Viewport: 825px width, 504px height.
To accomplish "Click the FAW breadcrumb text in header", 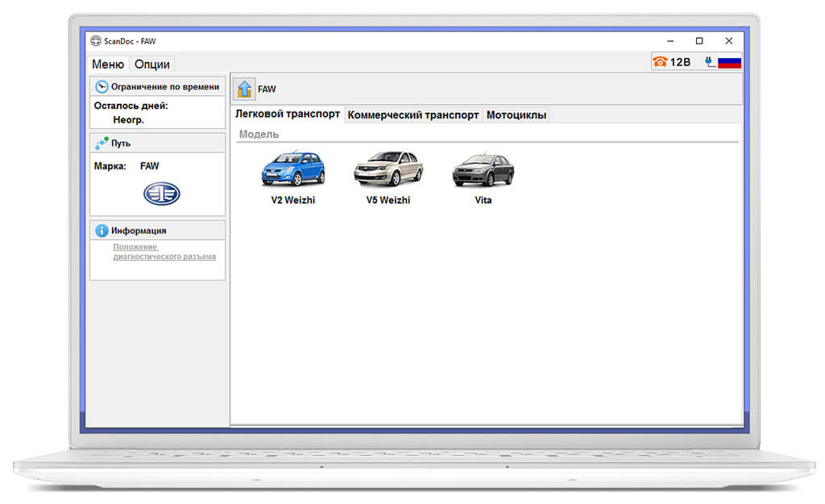I will 267,89.
